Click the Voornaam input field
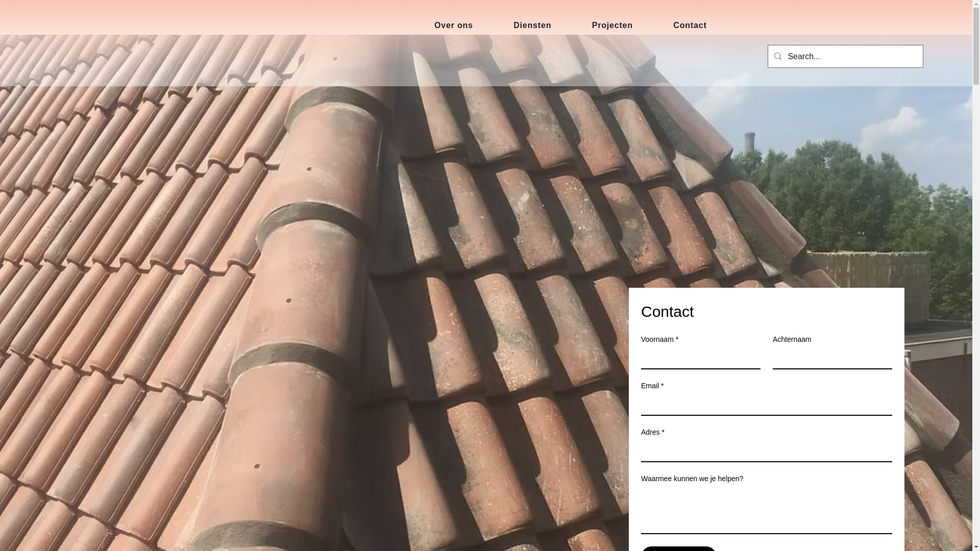The image size is (980, 551). [x=700, y=359]
